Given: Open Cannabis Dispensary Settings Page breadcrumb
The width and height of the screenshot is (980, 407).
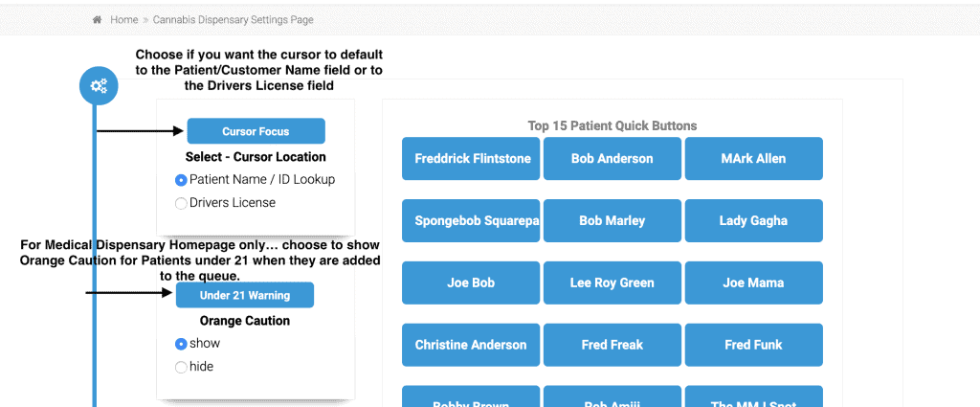Looking at the screenshot, I should [234, 20].
